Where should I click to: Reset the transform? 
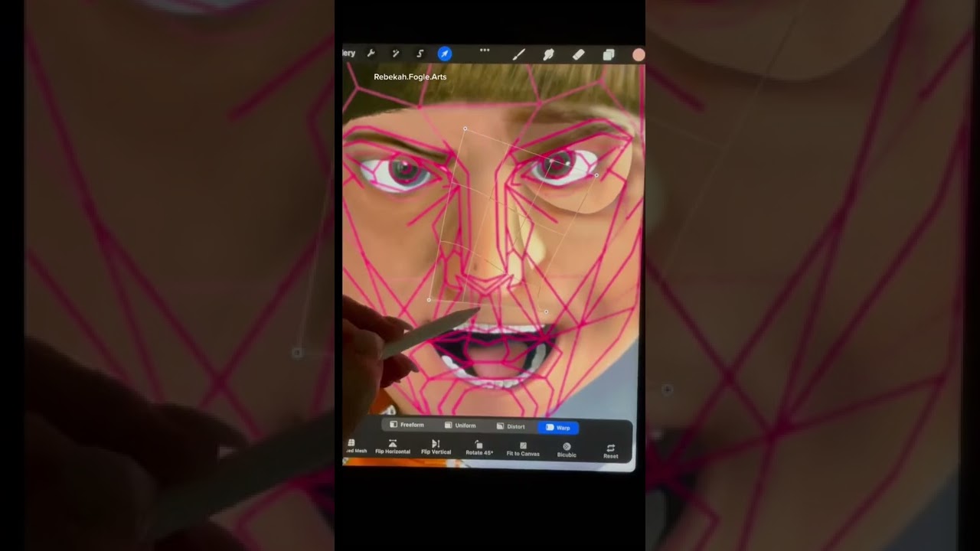tap(610, 452)
